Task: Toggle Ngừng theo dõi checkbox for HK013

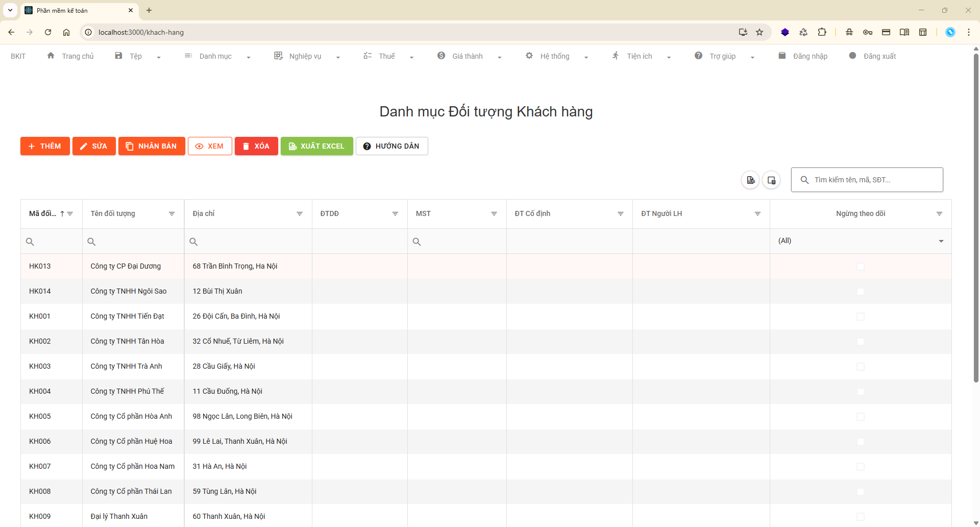Action: click(861, 267)
